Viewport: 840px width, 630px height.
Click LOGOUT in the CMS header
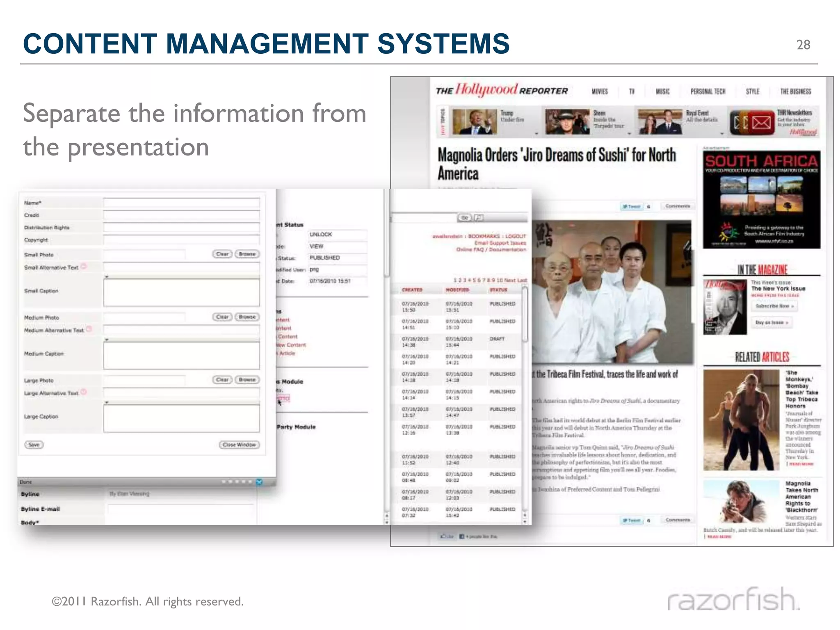click(x=516, y=236)
